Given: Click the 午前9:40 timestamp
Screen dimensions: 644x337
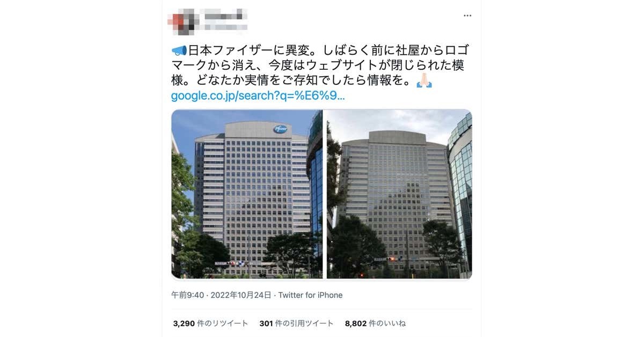Looking at the screenshot, I should [x=187, y=295].
